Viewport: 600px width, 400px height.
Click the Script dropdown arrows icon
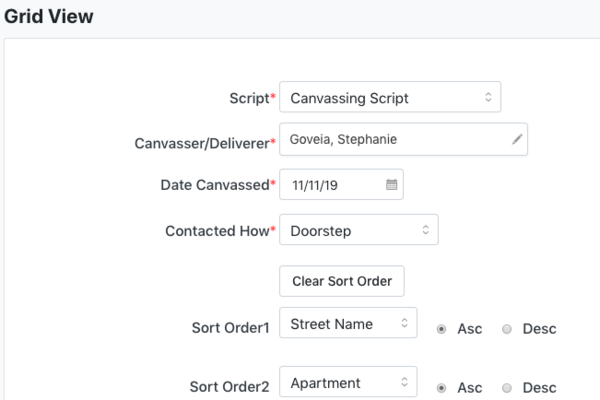tap(488, 97)
